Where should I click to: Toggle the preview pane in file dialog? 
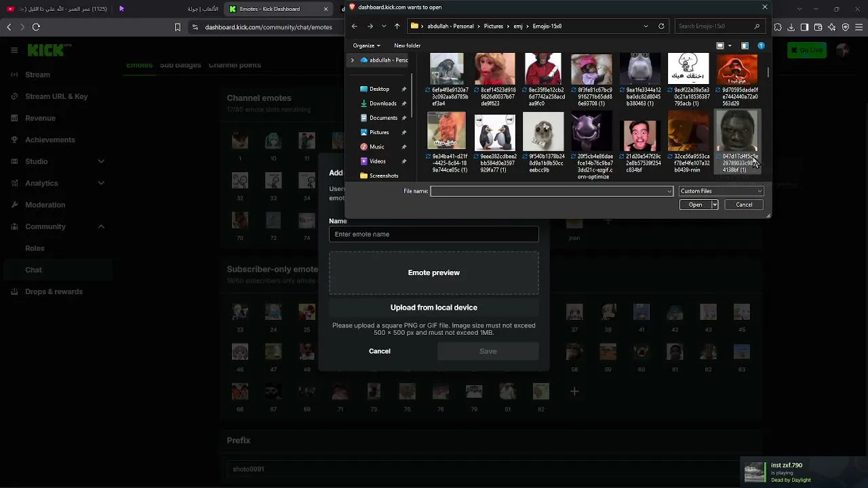[x=745, y=45]
